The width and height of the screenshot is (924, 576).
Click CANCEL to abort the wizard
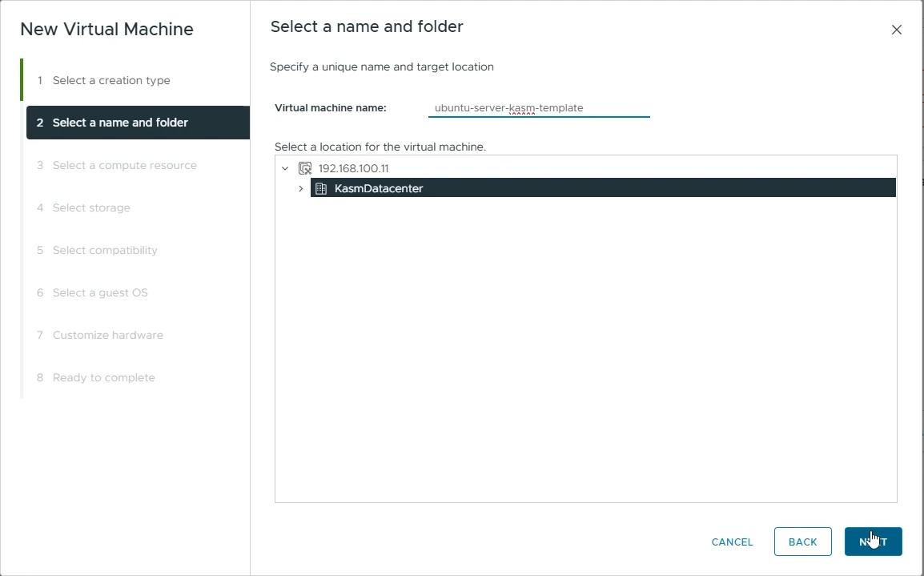click(731, 542)
